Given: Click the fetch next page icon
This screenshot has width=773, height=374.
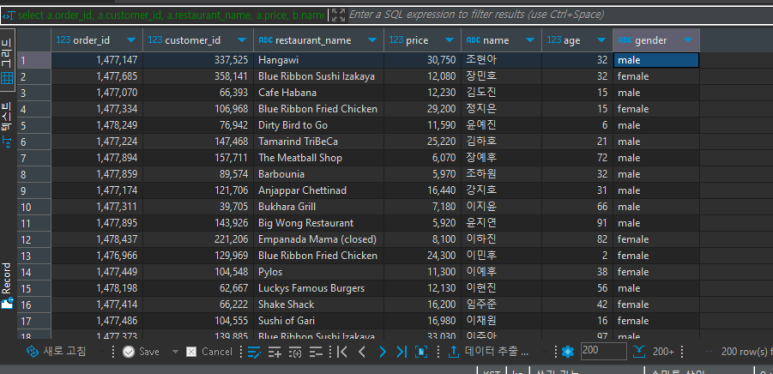Looking at the screenshot, I should 421,352.
